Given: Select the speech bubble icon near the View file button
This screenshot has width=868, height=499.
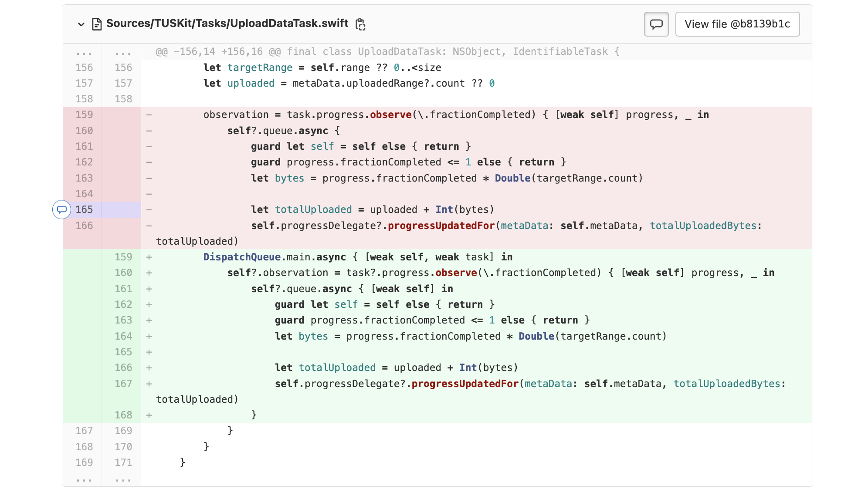Looking at the screenshot, I should pos(656,24).
